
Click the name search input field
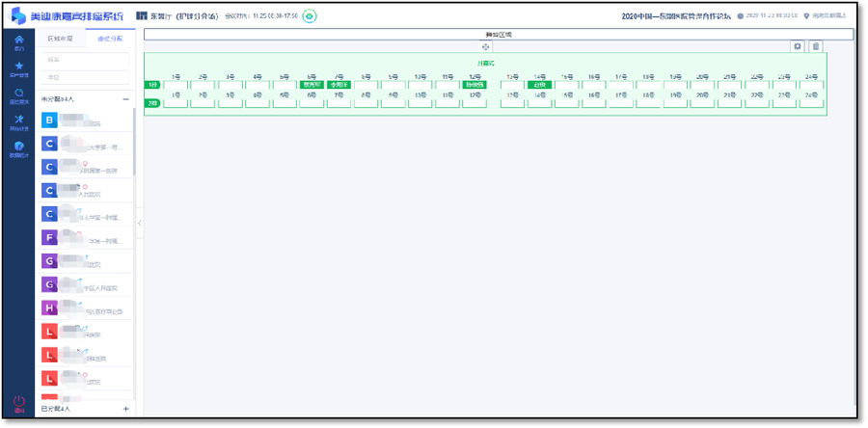85,60
